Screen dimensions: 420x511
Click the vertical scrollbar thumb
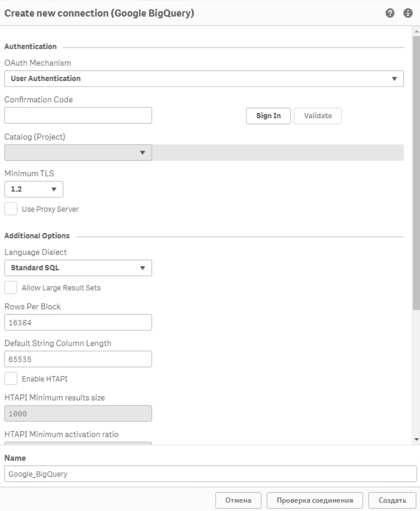click(x=416, y=173)
